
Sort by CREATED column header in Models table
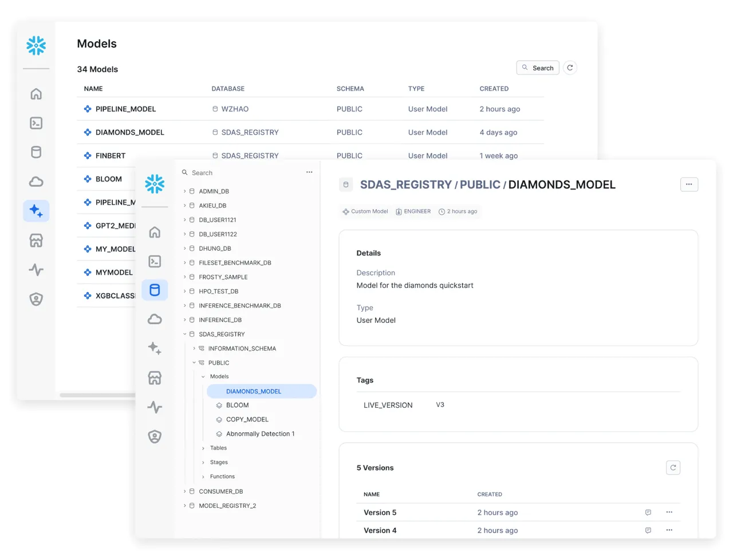tap(494, 89)
